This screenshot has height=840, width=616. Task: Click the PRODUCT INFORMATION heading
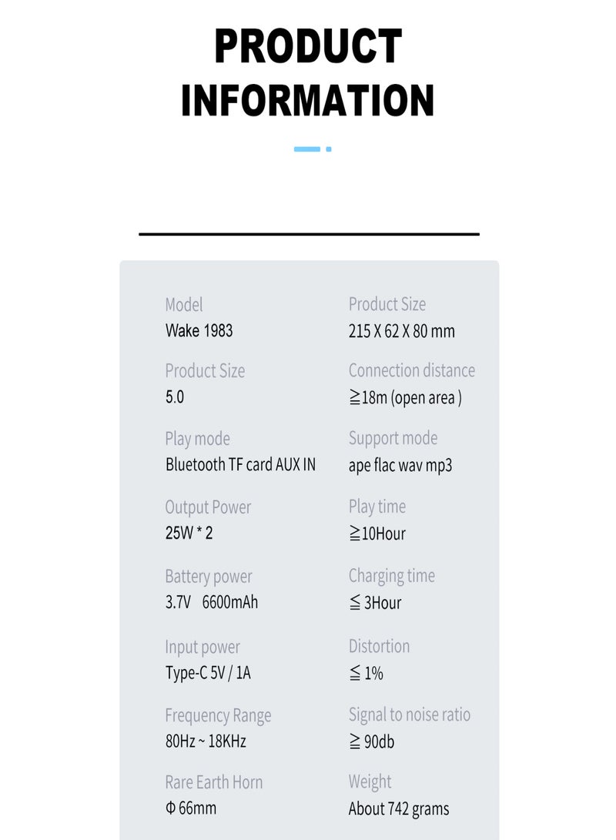308,72
